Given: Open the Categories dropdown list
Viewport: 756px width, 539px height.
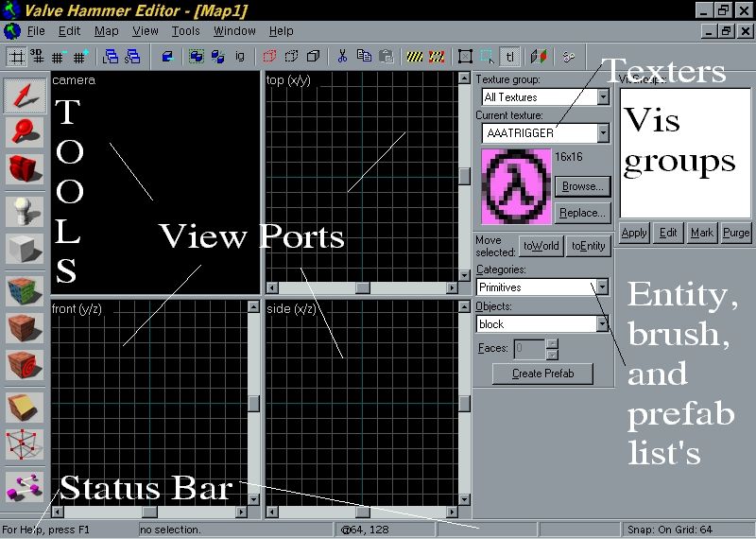Looking at the screenshot, I should pyautogui.click(x=603, y=287).
